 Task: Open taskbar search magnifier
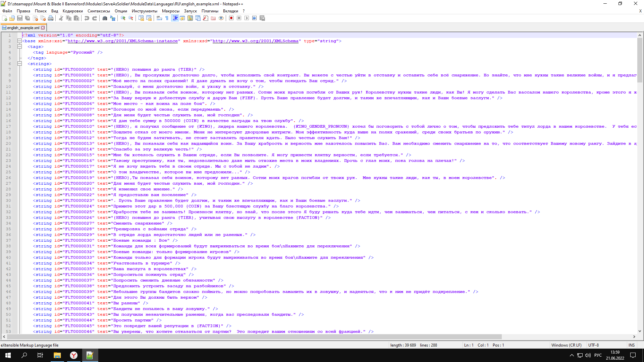point(24,355)
